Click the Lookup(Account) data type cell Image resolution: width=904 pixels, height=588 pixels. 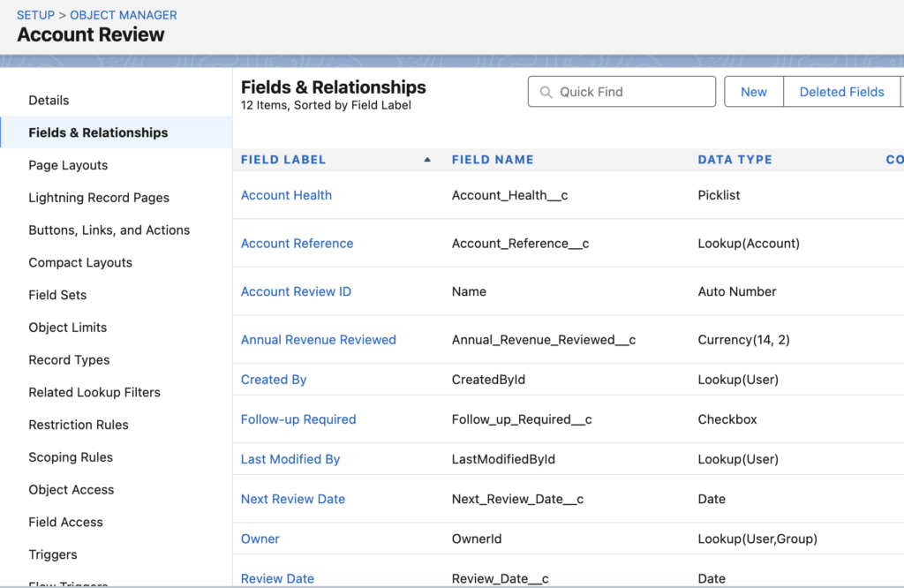[749, 244]
